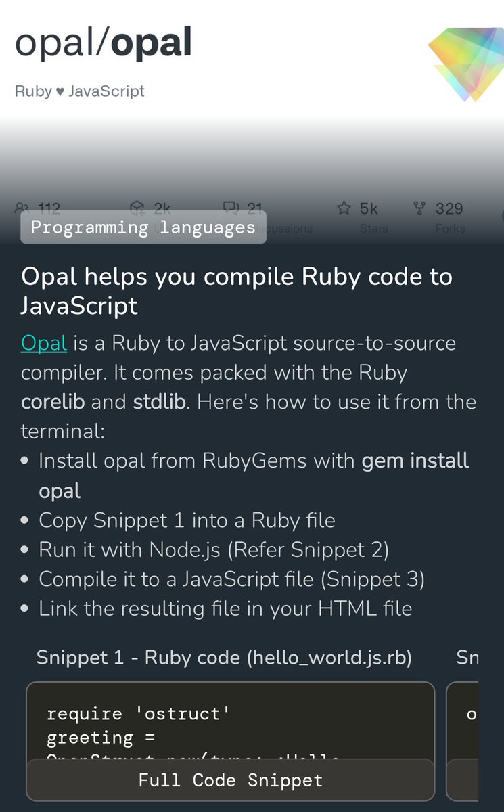Select bullet Copy Snippet 1 into a Ruby file
Viewport: 504px width, 812px height.
point(187,520)
